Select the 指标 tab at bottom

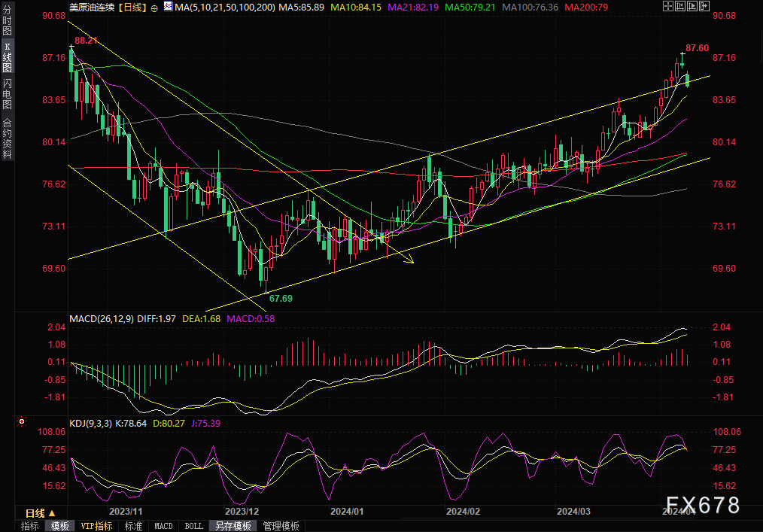[x=30, y=526]
